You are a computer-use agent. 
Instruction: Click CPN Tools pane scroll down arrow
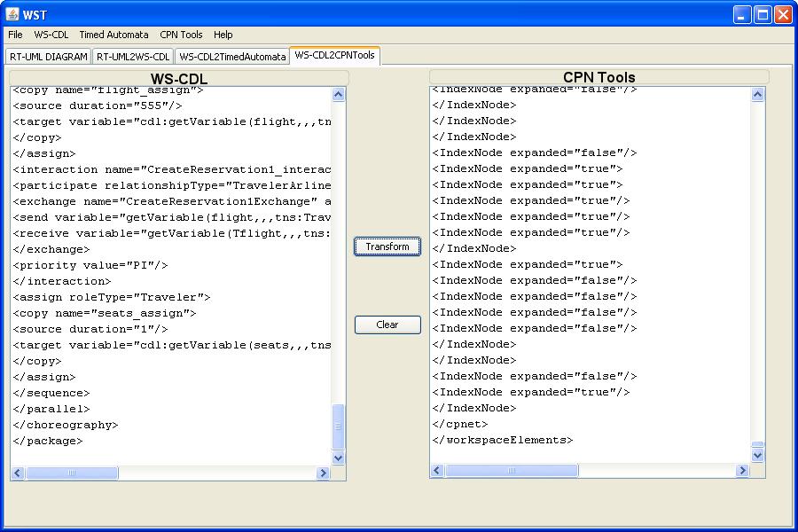(758, 455)
